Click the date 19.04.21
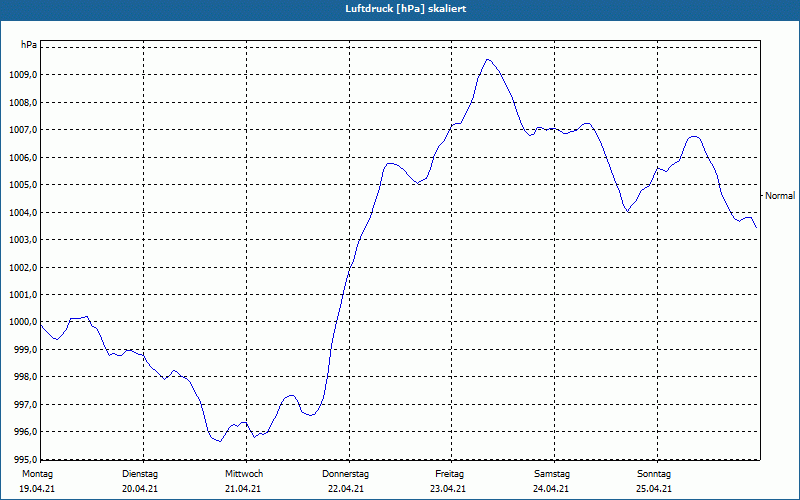Viewport: 800px width, 500px height. click(37, 489)
